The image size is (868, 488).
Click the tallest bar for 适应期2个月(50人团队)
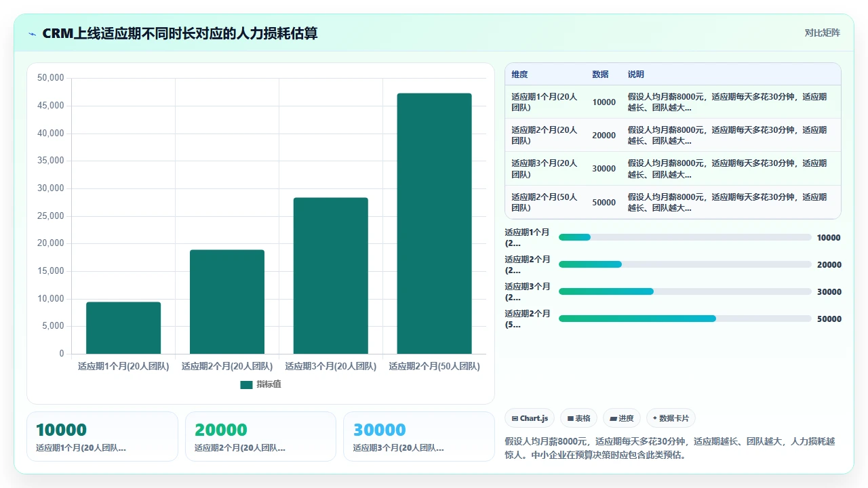click(x=434, y=224)
